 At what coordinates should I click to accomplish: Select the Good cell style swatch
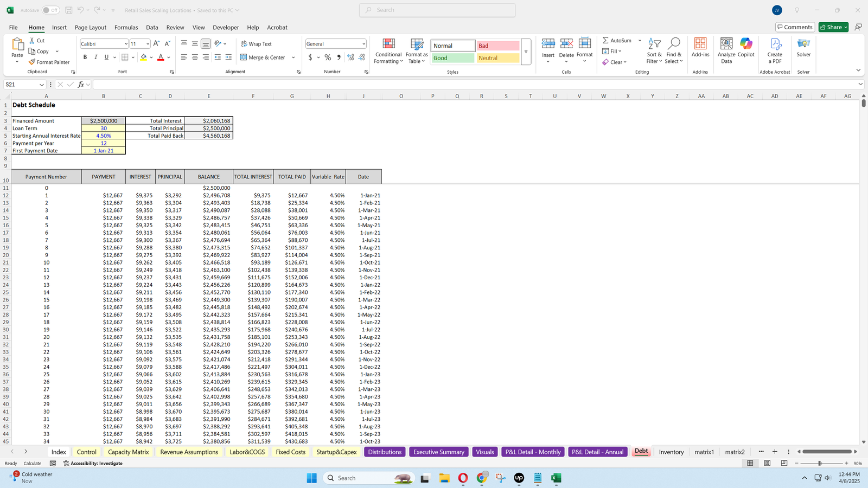click(453, 58)
